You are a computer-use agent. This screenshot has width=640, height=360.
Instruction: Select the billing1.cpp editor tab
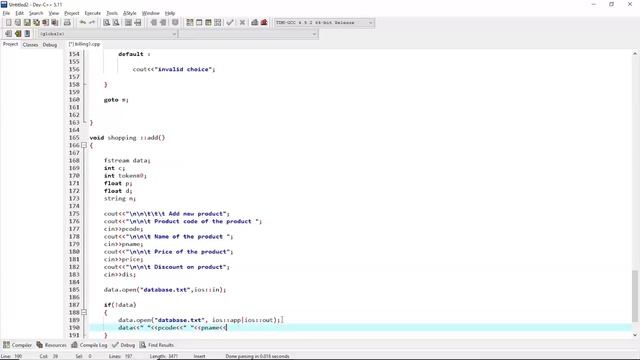tap(84, 44)
